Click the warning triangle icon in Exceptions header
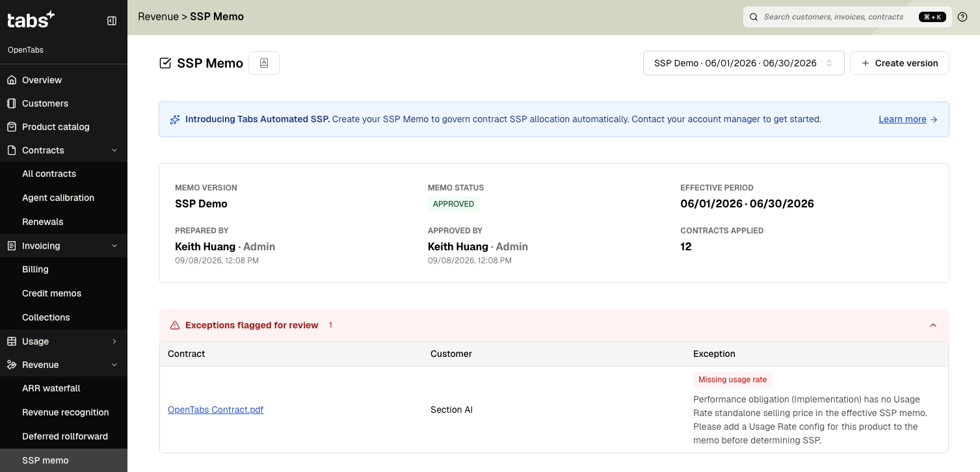This screenshot has width=980, height=472. tap(174, 325)
